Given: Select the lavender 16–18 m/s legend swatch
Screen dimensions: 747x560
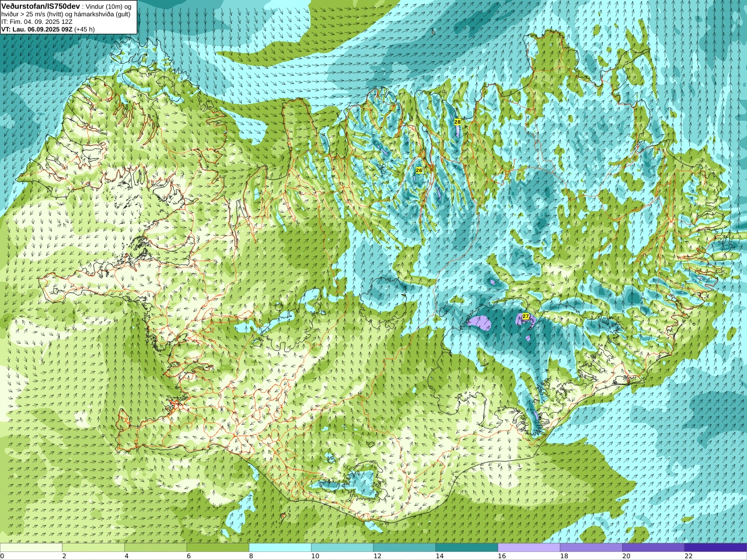Looking at the screenshot, I should tap(529, 548).
